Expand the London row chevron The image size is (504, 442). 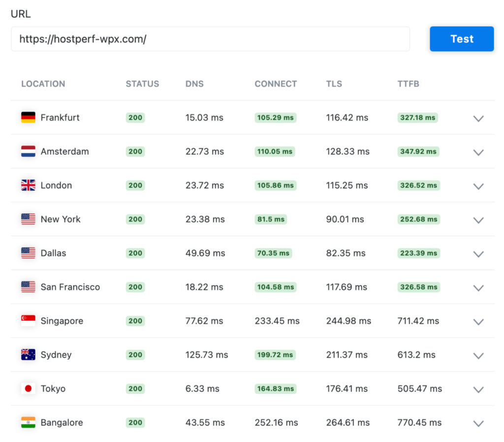[x=478, y=186]
